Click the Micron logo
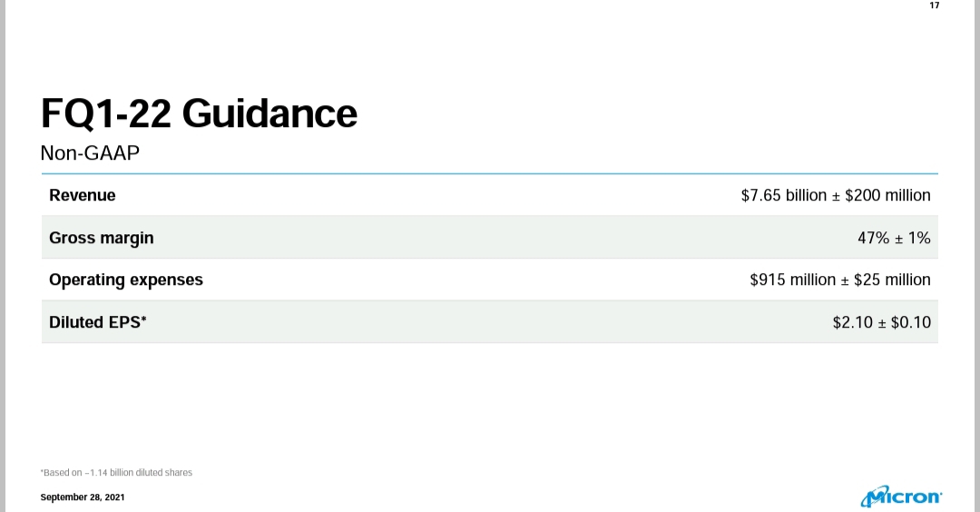Viewport: 980px width, 512px height. [x=901, y=496]
